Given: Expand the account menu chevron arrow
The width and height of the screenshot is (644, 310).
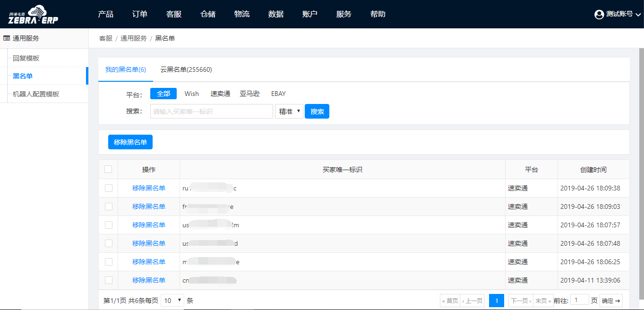Looking at the screenshot, I should (638, 15).
